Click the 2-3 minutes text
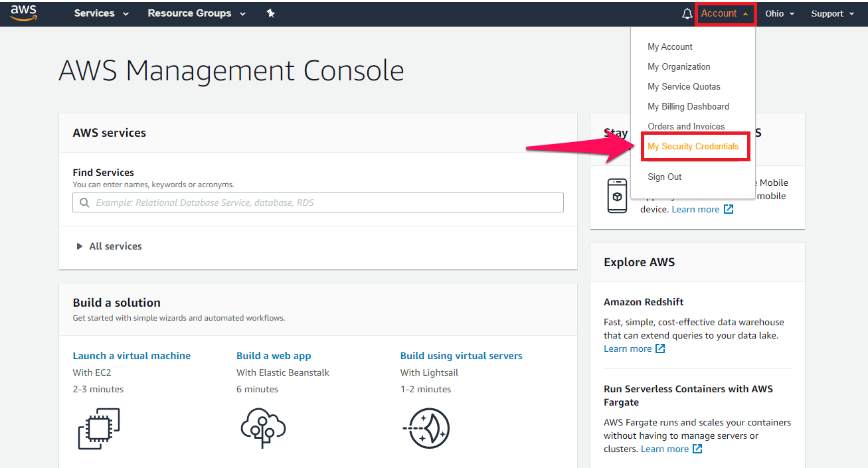 coord(98,389)
